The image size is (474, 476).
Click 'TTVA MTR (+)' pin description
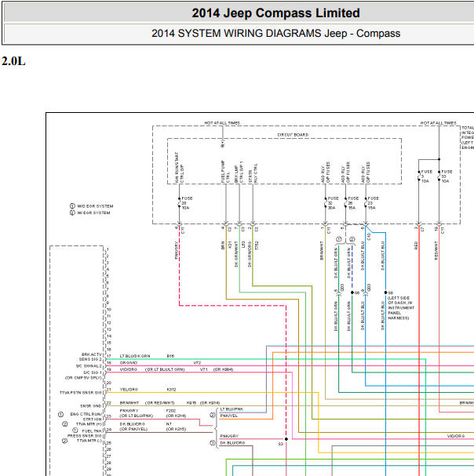pos(89,424)
